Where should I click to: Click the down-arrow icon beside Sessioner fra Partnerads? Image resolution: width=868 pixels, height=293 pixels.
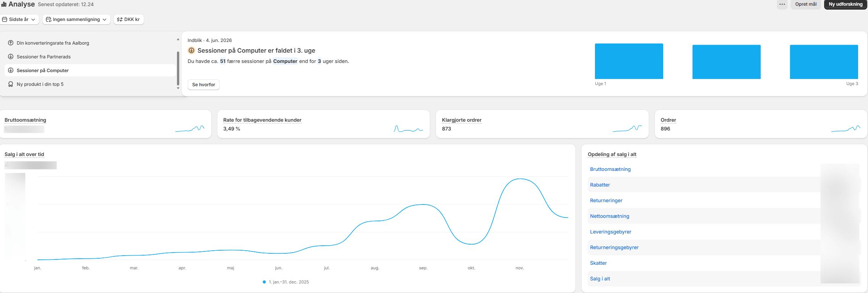11,57
